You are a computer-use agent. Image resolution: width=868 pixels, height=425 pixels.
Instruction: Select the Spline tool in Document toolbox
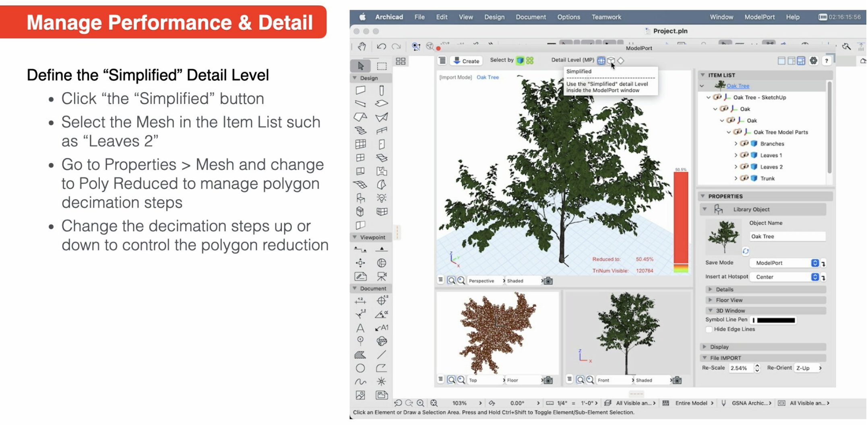[x=361, y=382]
